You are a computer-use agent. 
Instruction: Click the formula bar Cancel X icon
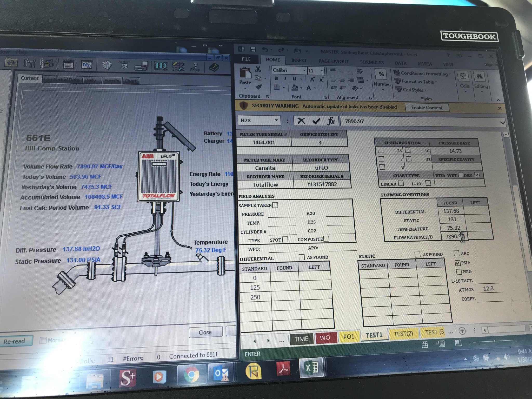tap(301, 121)
